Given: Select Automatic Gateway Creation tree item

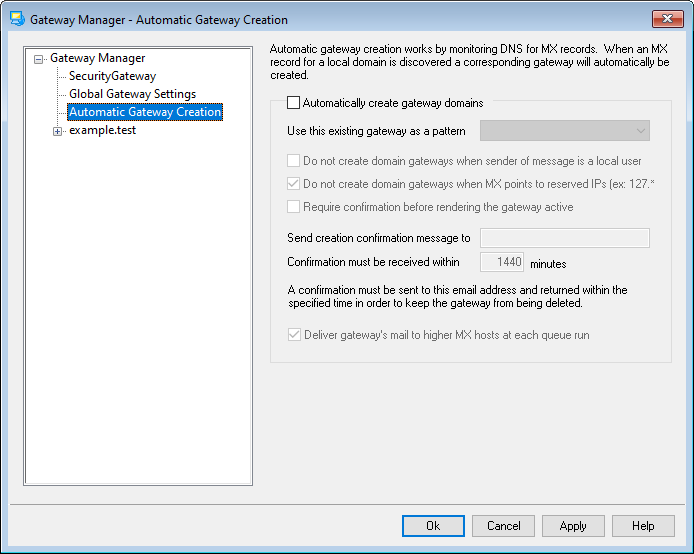Looking at the screenshot, I should pos(145,113).
